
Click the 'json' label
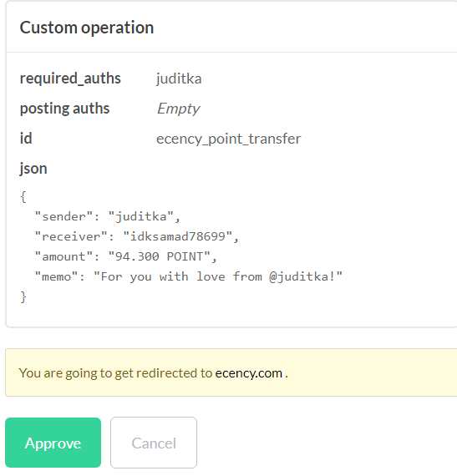tap(33, 169)
